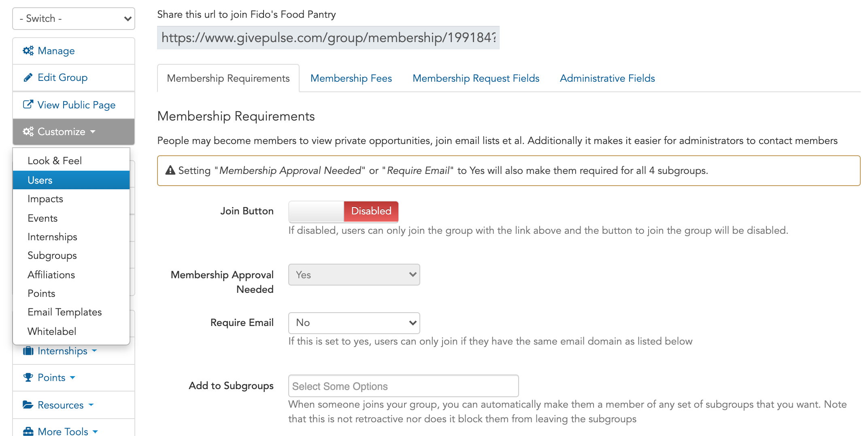Switch to Administrative Fields tab
868x436 pixels.
pos(607,78)
